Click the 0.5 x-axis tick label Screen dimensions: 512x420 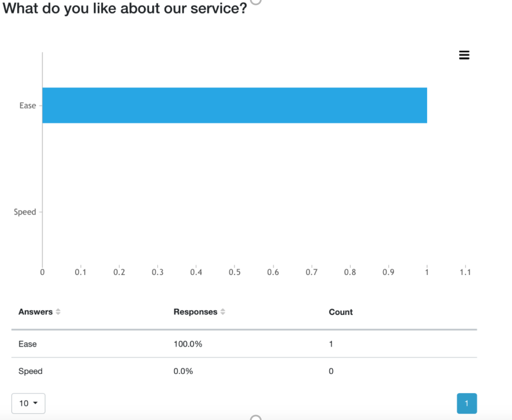(x=235, y=272)
